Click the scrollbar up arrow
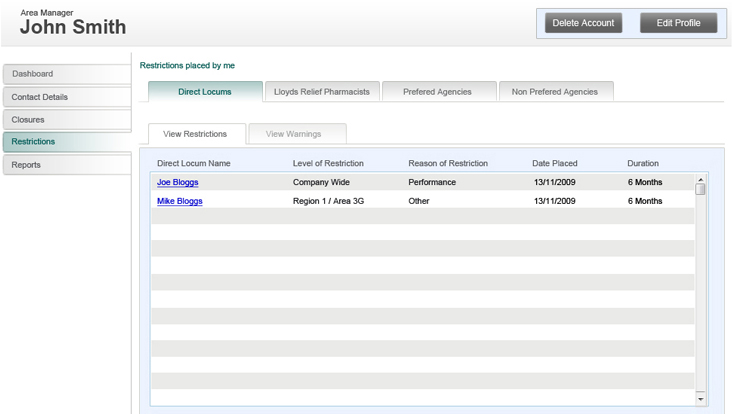This screenshot has width=732, height=414. coord(700,180)
